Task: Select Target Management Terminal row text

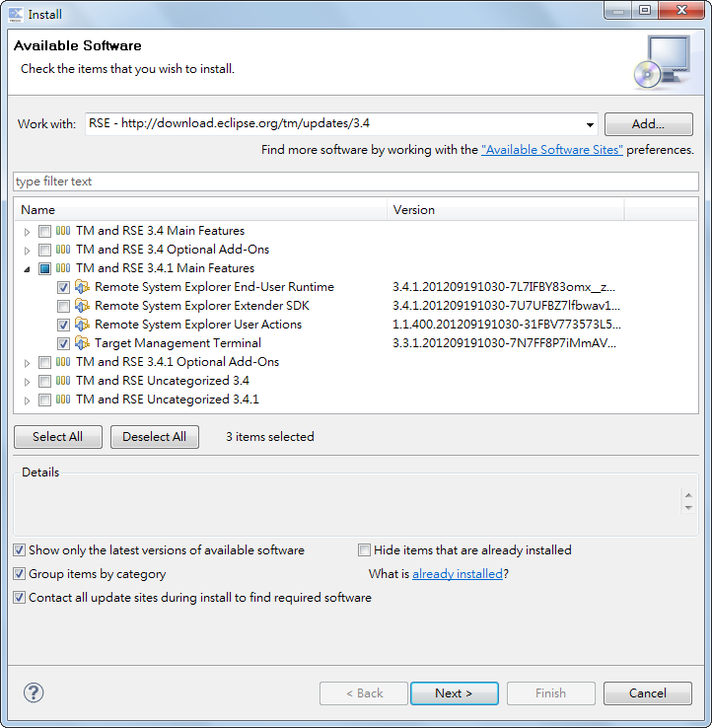Action: (x=178, y=343)
